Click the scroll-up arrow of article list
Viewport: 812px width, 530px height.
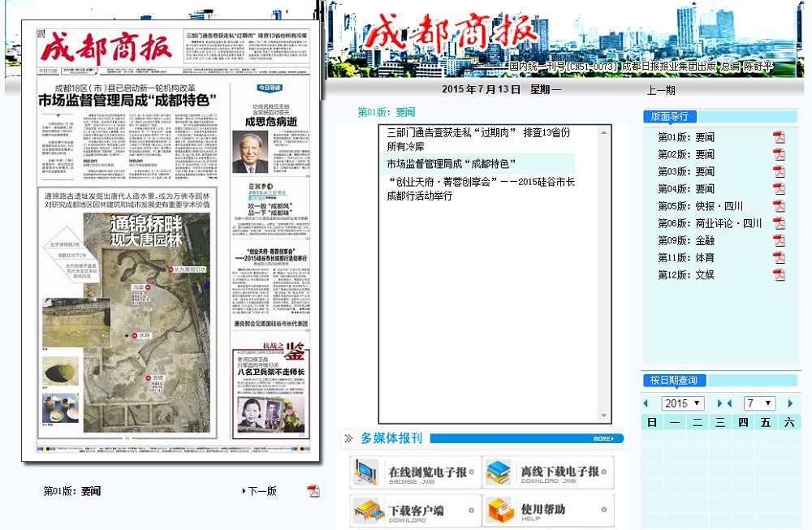[604, 133]
